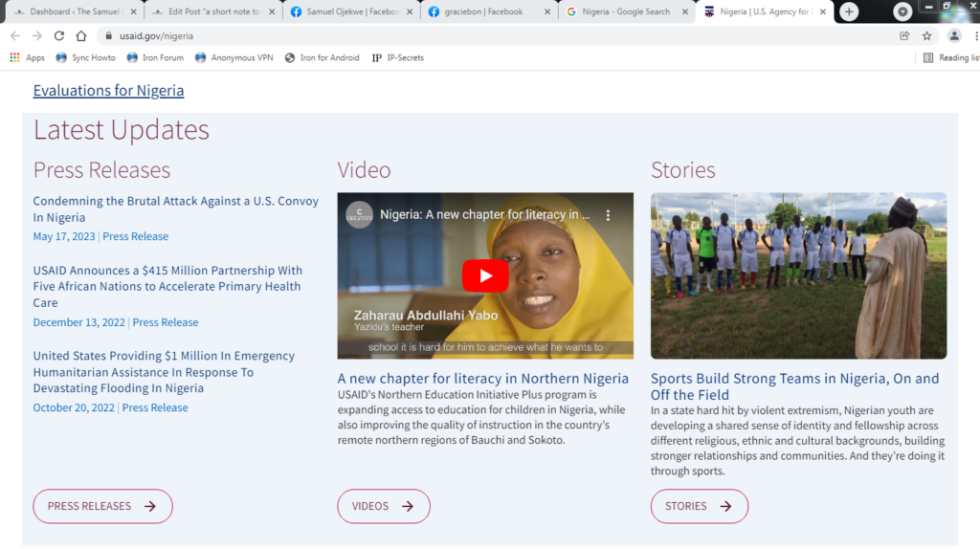The image size is (980, 549).
Task: Click the address bar showing usaid.gov/nigeria
Action: [500, 36]
